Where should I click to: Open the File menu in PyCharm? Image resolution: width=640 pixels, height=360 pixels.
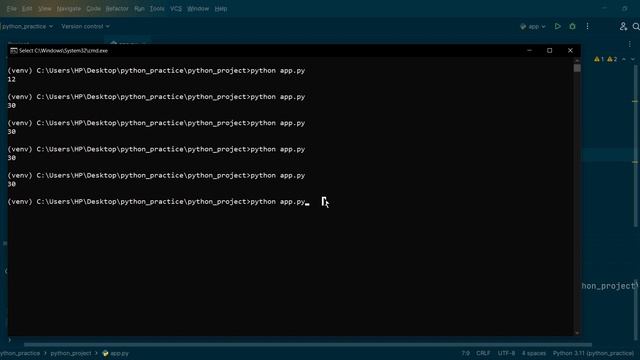coord(11,9)
